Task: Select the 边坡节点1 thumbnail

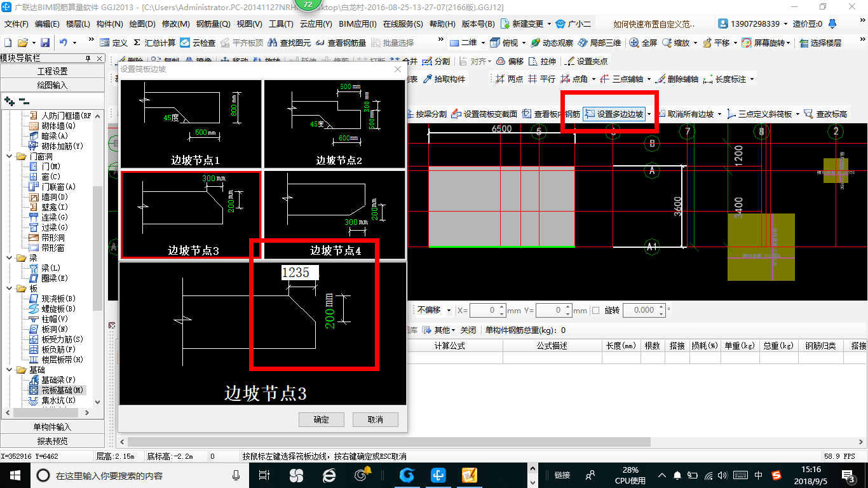Action: 191,124
